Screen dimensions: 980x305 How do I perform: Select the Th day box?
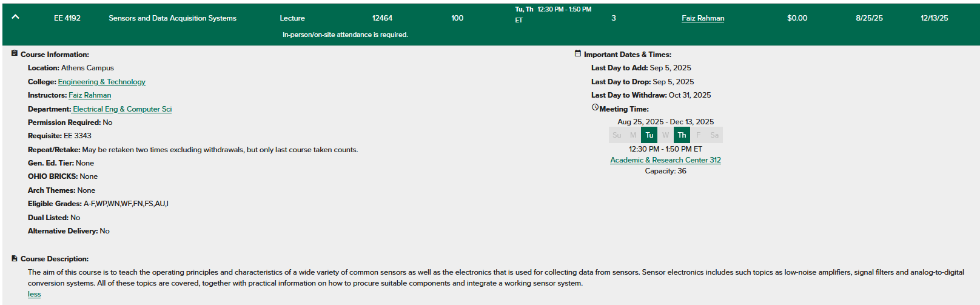click(x=682, y=135)
